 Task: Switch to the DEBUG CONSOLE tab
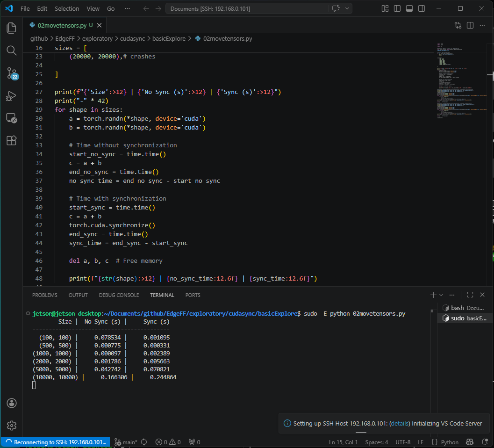119,295
